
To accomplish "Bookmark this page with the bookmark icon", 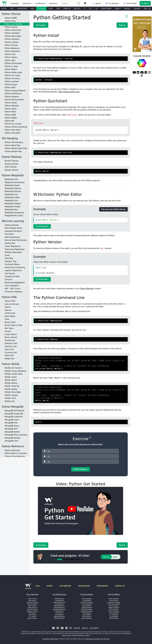I will click(126, 16).
